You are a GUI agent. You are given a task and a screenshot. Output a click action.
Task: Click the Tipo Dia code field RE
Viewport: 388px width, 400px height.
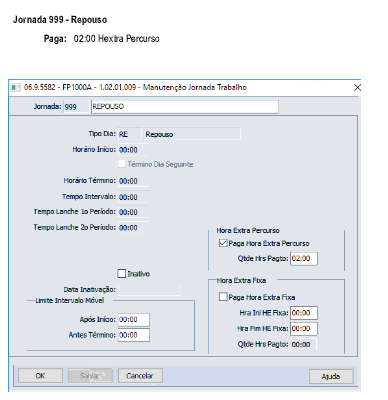[130, 134]
